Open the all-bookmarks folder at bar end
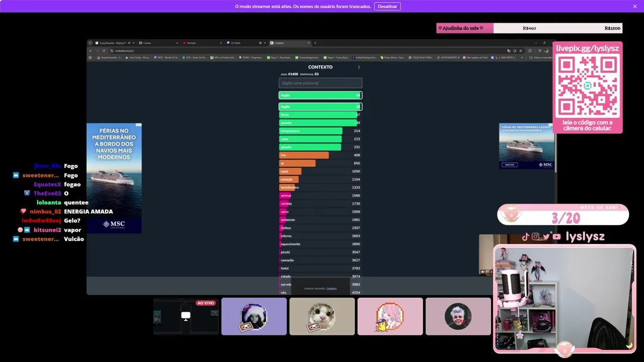 [541, 57]
